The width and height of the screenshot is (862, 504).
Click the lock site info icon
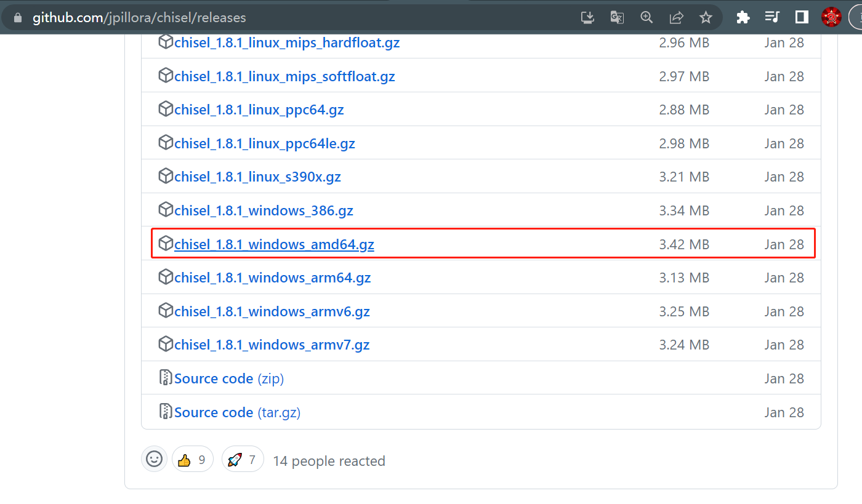18,18
